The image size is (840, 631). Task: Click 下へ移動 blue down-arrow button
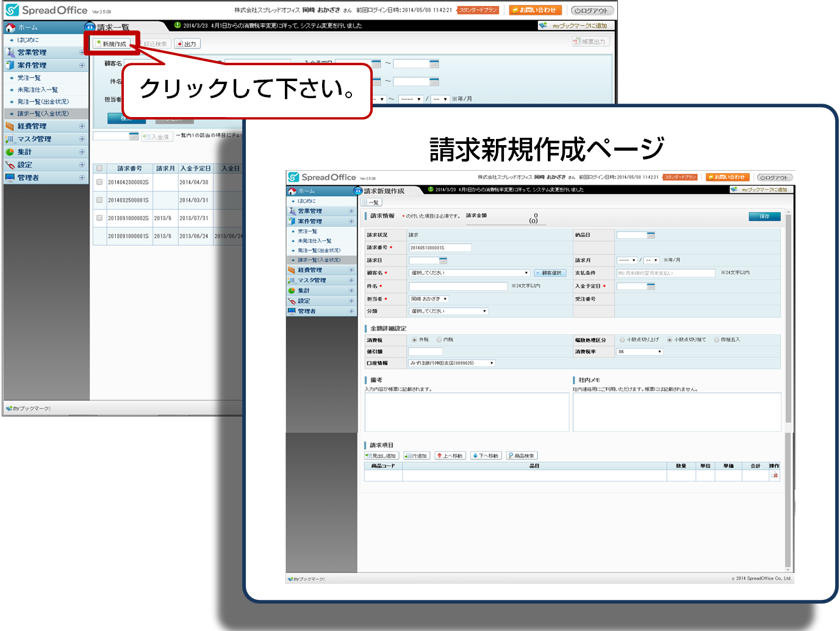point(486,456)
